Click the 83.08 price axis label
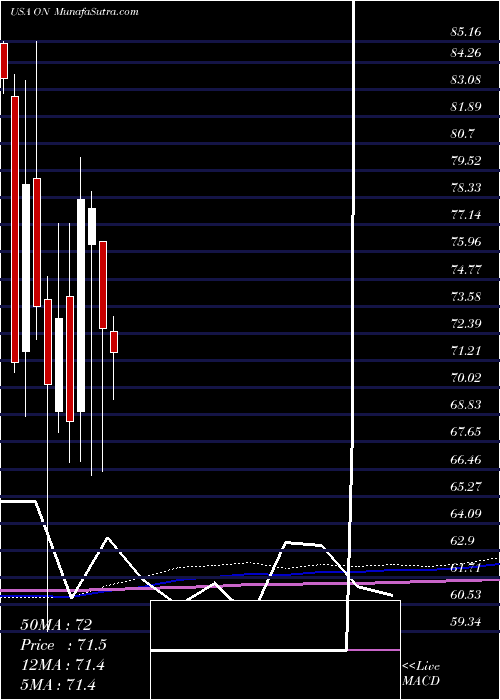Image resolution: width=500 pixels, height=700 pixels. (x=466, y=80)
